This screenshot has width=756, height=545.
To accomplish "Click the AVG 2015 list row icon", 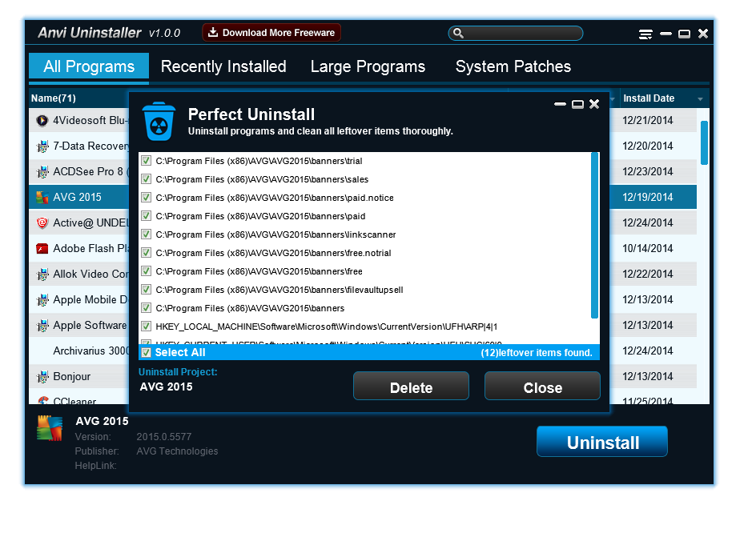I will click(x=42, y=197).
